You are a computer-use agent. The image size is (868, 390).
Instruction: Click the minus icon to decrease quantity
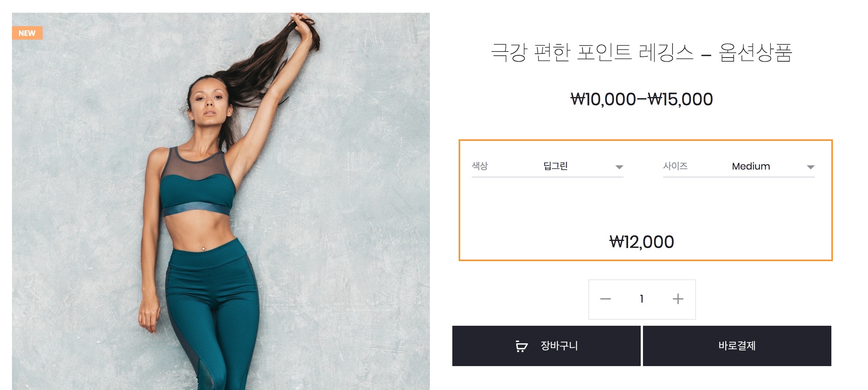(x=605, y=299)
